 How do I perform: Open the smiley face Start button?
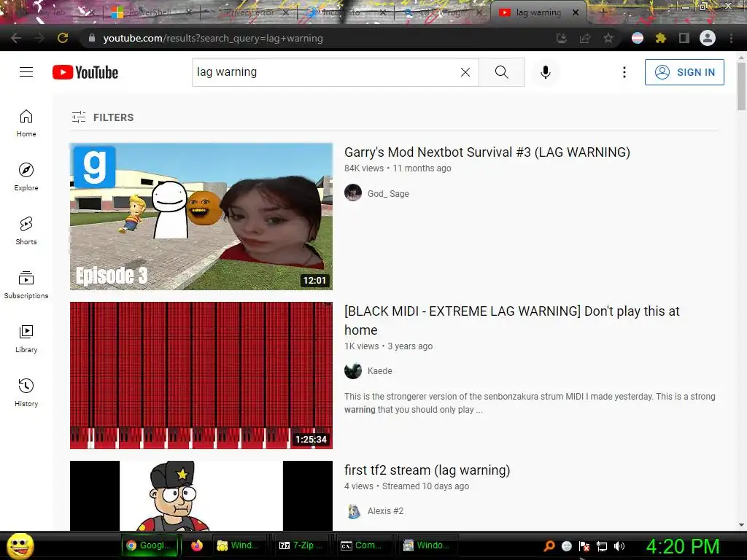coord(20,545)
